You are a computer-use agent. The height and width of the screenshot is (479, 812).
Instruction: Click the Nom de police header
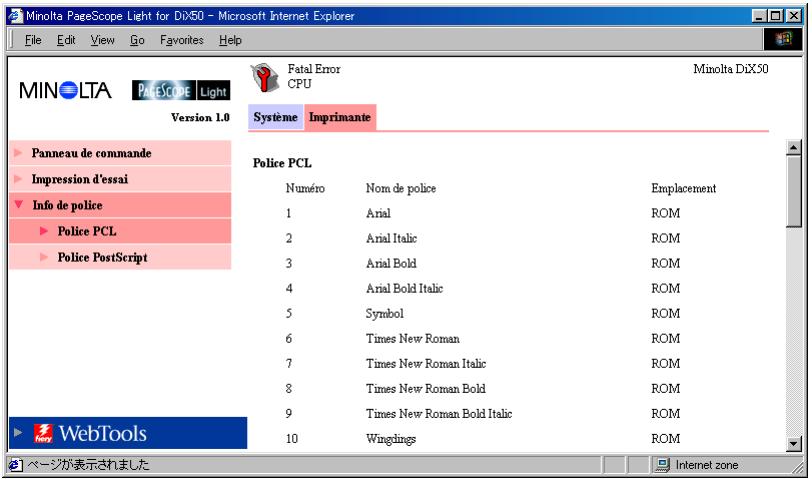tap(401, 188)
